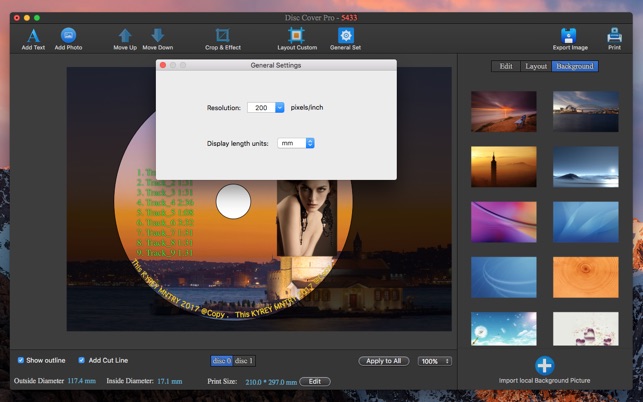Open the Layout Custom tool
This screenshot has height=402, width=643.
pyautogui.click(x=297, y=36)
